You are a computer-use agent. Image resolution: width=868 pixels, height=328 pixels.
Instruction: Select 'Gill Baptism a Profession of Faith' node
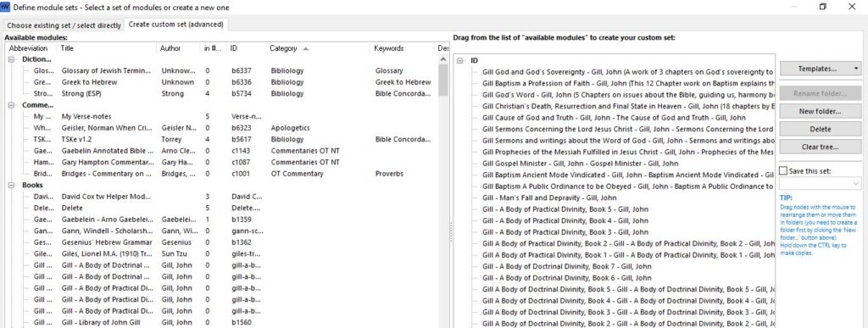628,84
